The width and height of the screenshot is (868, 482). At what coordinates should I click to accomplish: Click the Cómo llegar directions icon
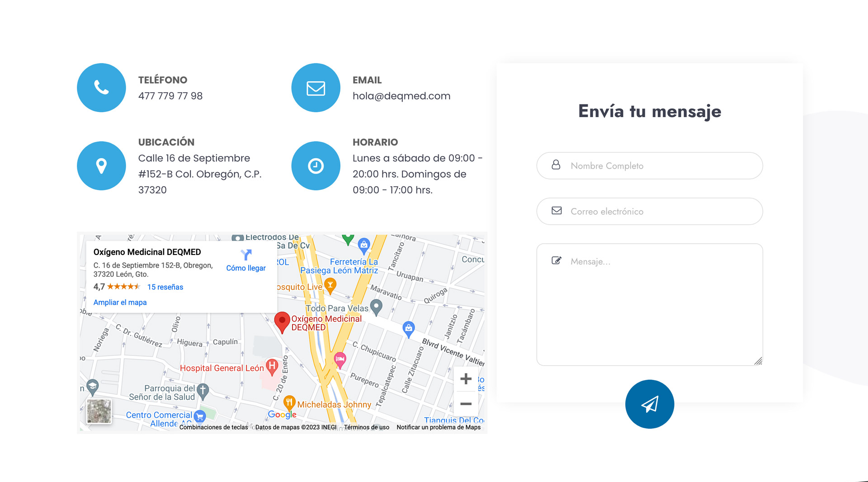246,255
